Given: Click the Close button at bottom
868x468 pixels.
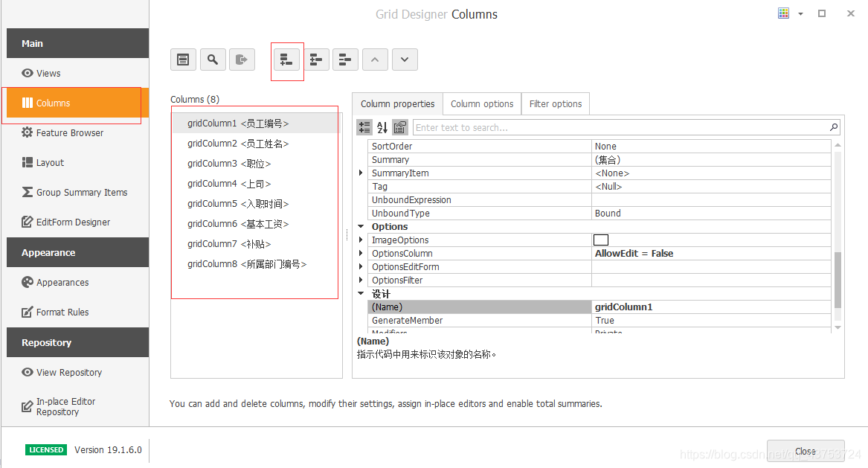Looking at the screenshot, I should pyautogui.click(x=806, y=452).
